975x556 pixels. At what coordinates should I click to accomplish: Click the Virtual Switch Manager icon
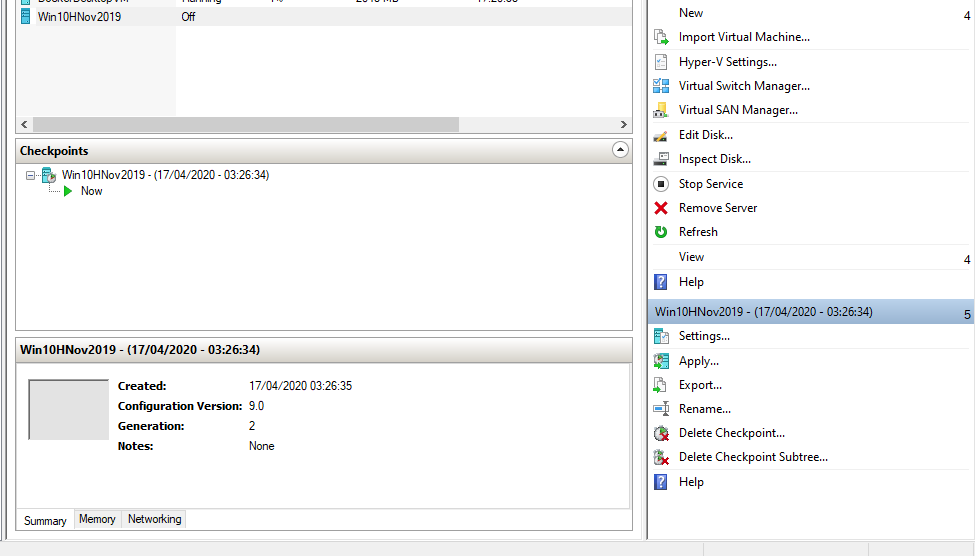point(661,86)
